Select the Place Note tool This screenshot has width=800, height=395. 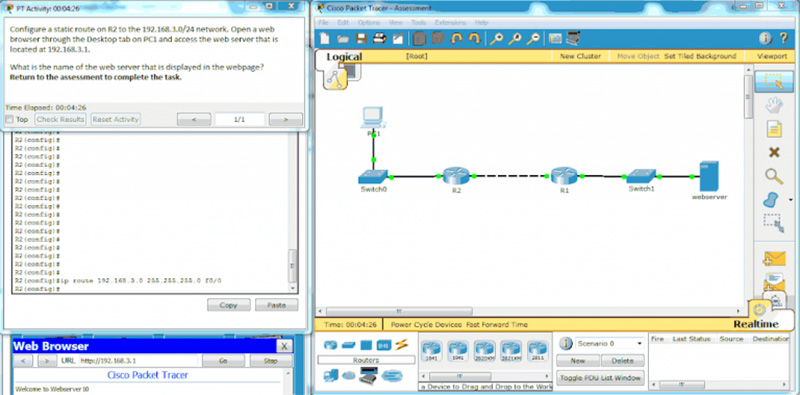click(774, 129)
